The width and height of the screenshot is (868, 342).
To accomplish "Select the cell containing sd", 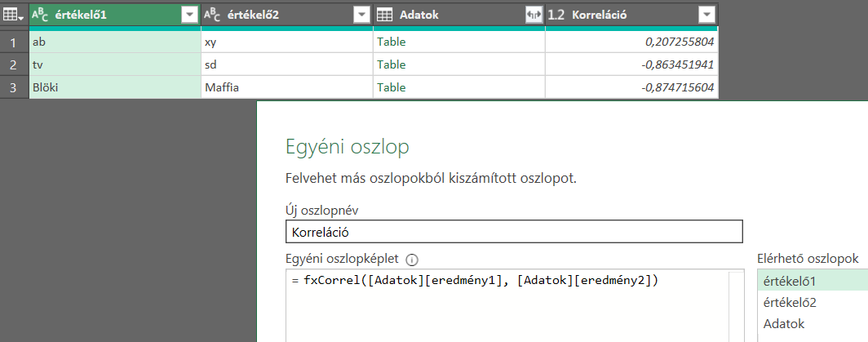I will pyautogui.click(x=287, y=64).
